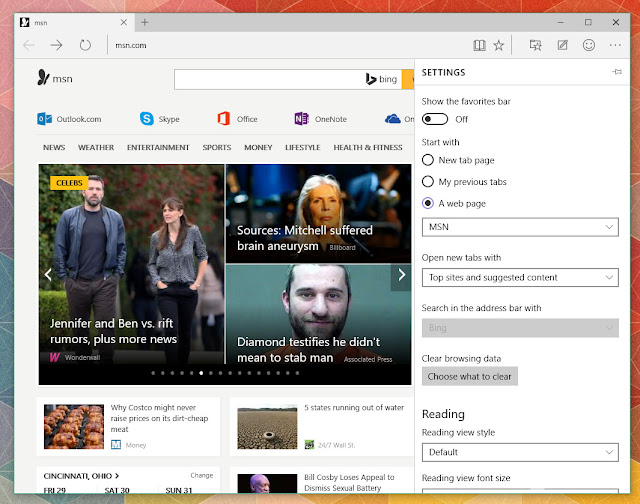Pin the Settings pane
The width and height of the screenshot is (640, 504).
coord(617,72)
